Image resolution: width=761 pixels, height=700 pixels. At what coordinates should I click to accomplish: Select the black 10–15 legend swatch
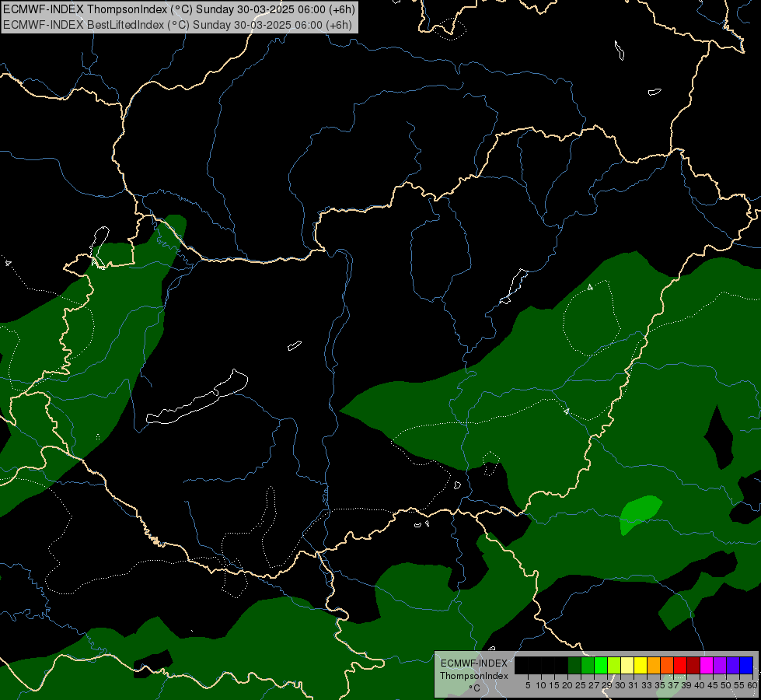(548, 665)
